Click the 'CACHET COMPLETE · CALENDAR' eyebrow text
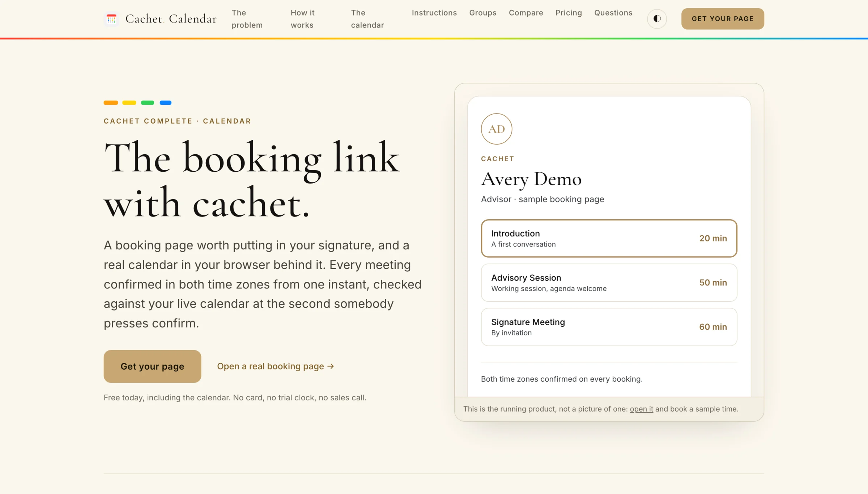The image size is (868, 494). 177,121
